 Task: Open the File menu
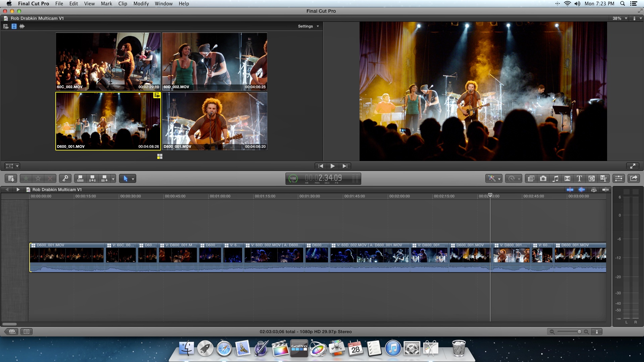59,3
